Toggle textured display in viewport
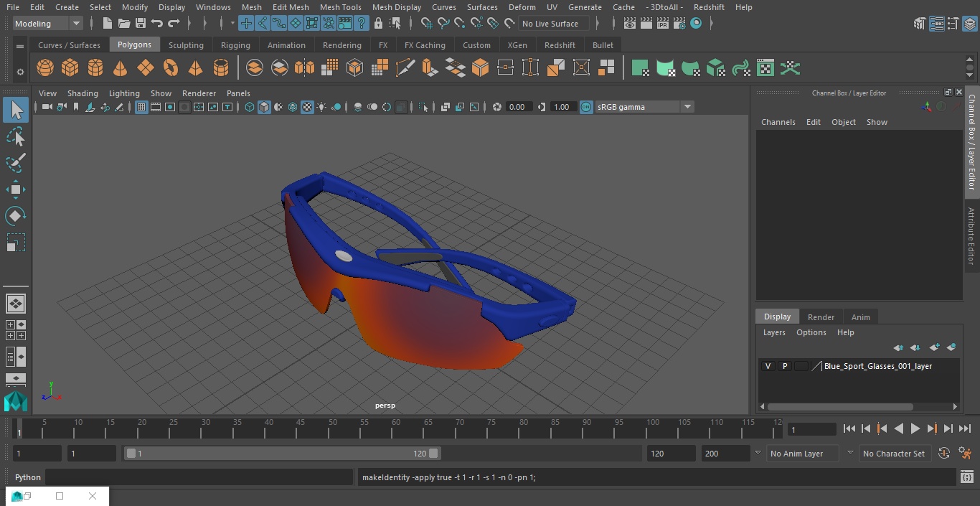Viewport: 980px width, 506px height. [x=307, y=107]
